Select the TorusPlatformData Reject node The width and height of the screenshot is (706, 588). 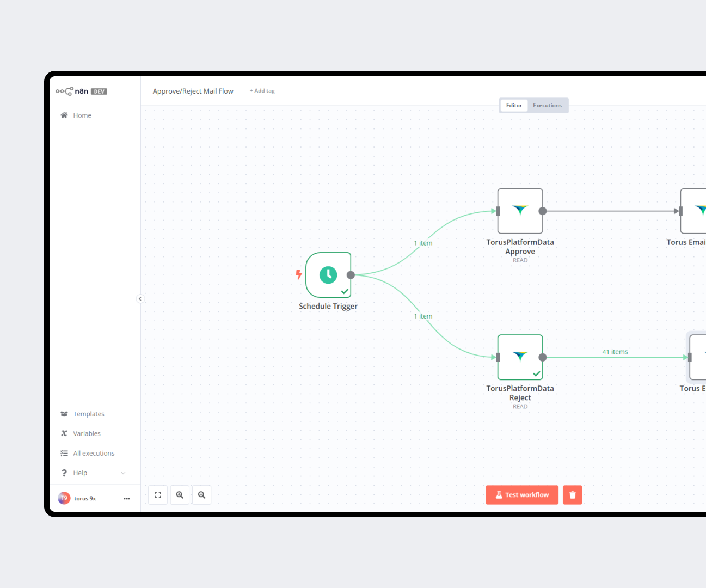tap(520, 357)
